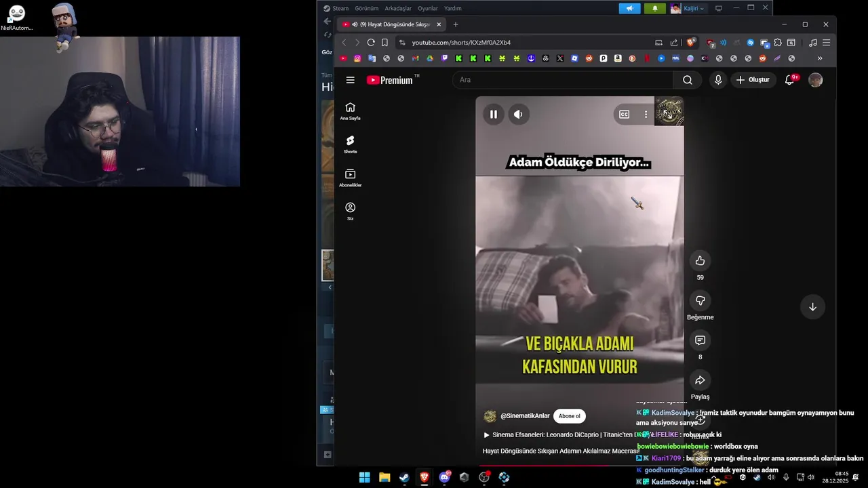Open Abonelikler subscriptions in sidebar
The height and width of the screenshot is (488, 868).
[350, 178]
